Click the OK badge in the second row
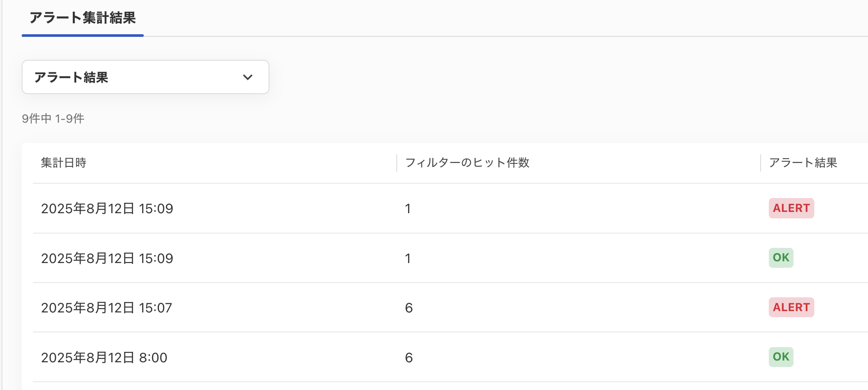 (x=781, y=258)
